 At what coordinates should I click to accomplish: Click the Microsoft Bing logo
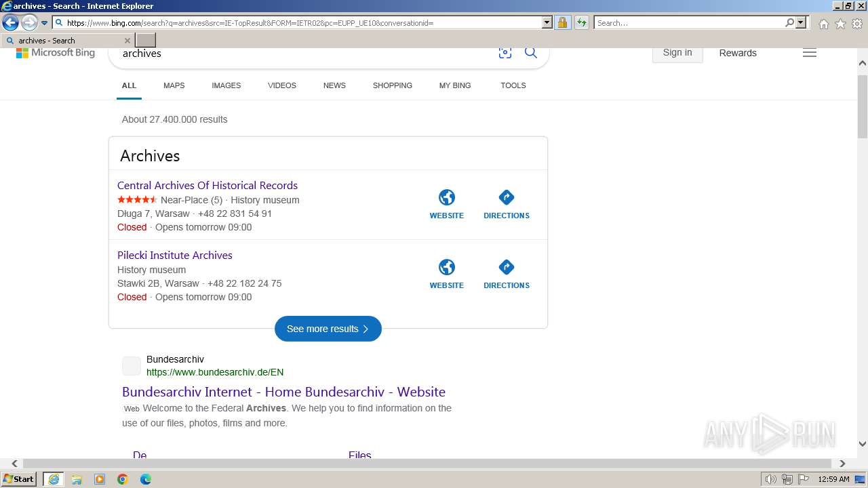56,53
